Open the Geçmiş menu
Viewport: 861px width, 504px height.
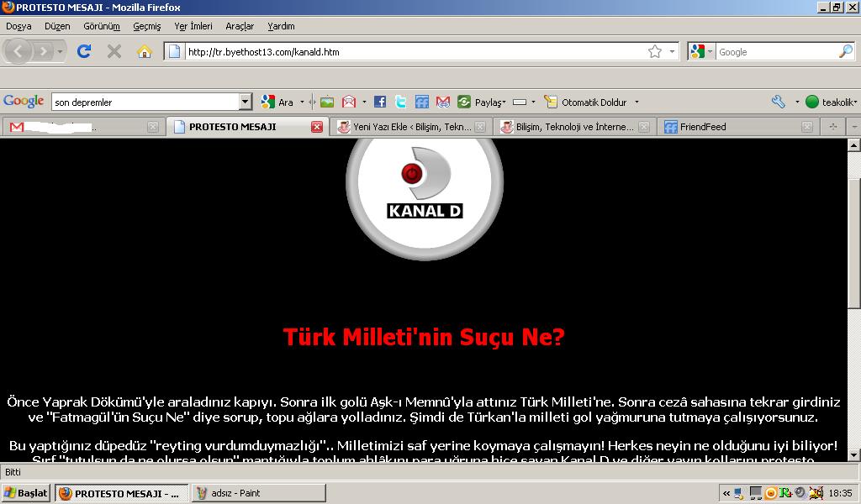click(x=146, y=26)
